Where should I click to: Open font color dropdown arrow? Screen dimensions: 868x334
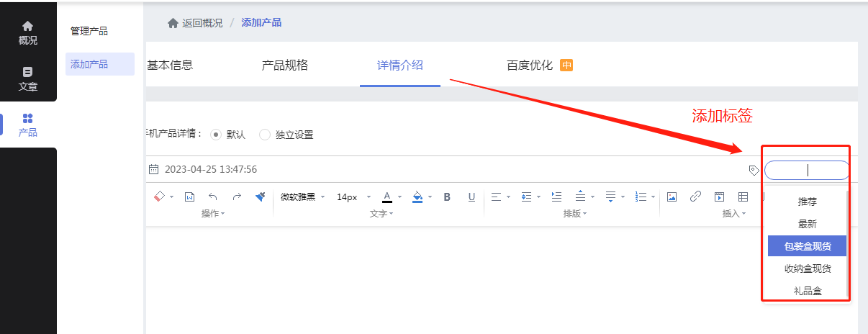(399, 197)
